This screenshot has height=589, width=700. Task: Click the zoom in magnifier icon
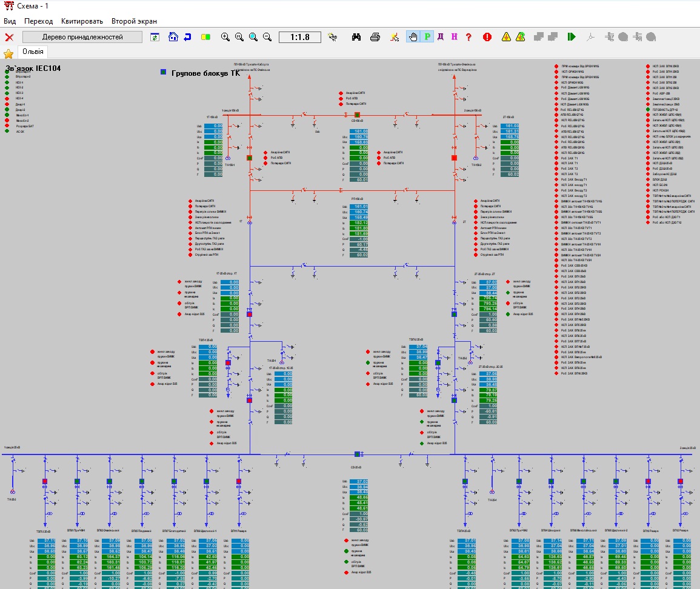tap(225, 37)
